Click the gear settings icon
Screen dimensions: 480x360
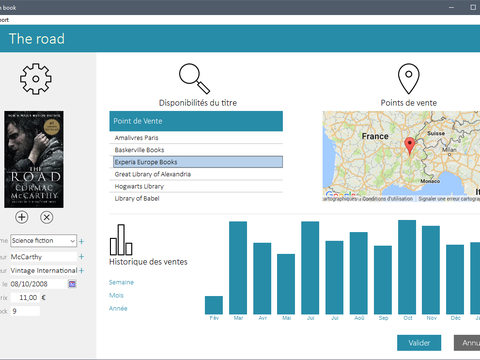(x=36, y=79)
